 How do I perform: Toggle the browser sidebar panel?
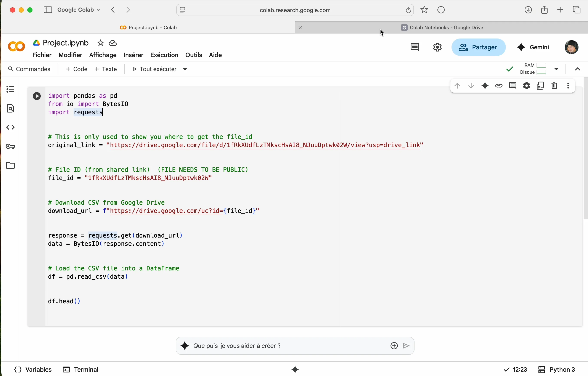coord(48,10)
